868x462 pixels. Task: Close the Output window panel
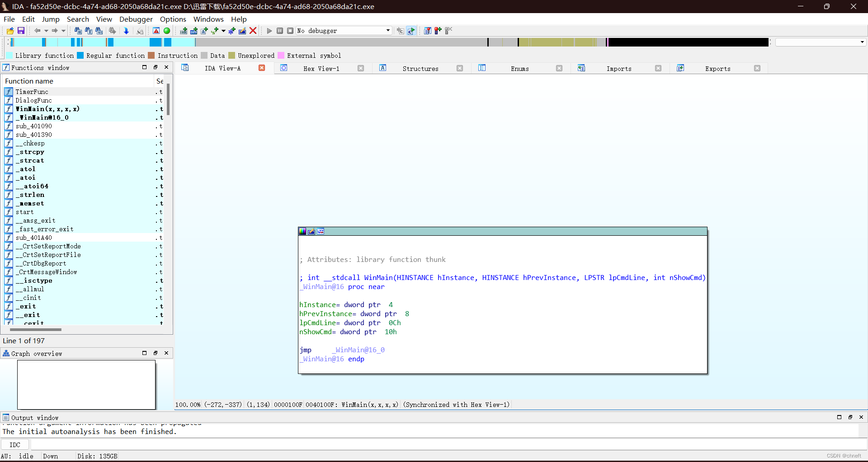click(x=861, y=417)
